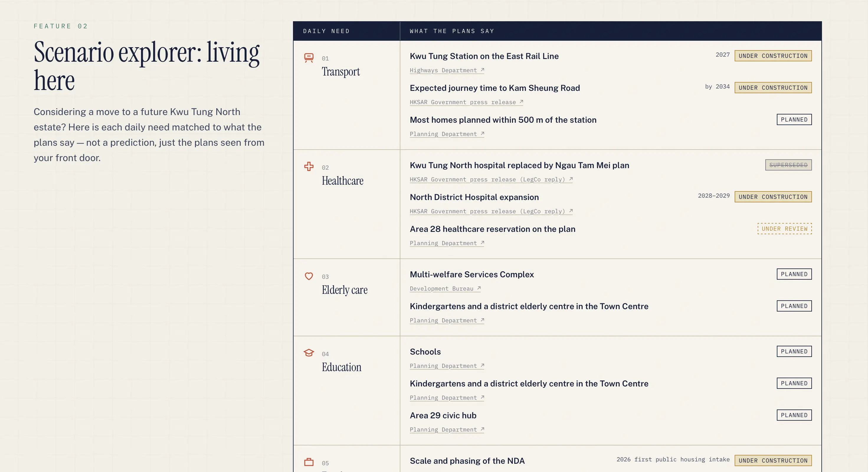Click PLANNED badge for Multi-welfare Services Complex

794,274
